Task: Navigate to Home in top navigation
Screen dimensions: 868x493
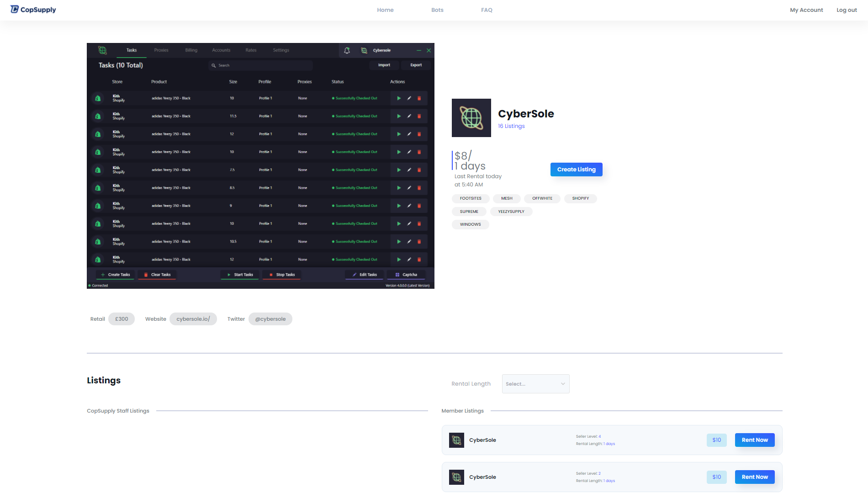Action: (x=385, y=10)
